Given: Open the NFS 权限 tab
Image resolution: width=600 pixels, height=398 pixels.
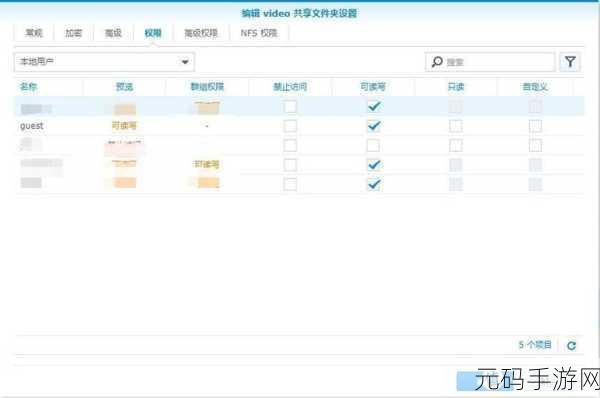Looking at the screenshot, I should tap(259, 33).
